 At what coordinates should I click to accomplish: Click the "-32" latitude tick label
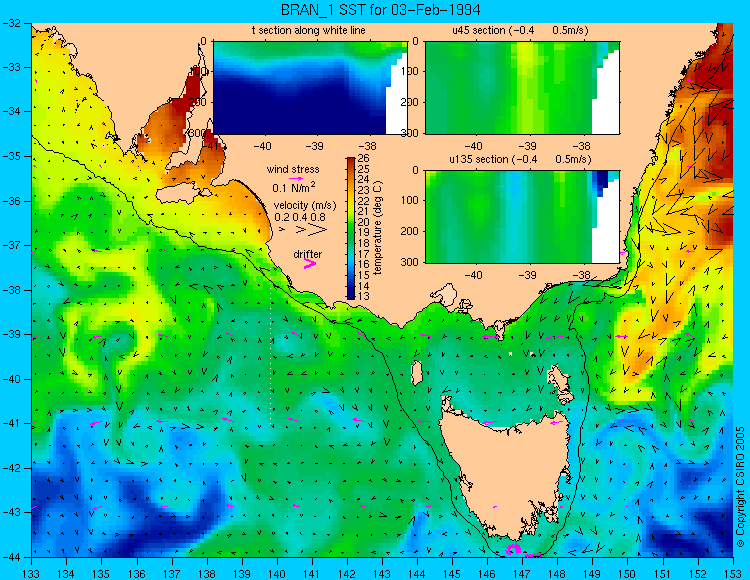coord(13,23)
